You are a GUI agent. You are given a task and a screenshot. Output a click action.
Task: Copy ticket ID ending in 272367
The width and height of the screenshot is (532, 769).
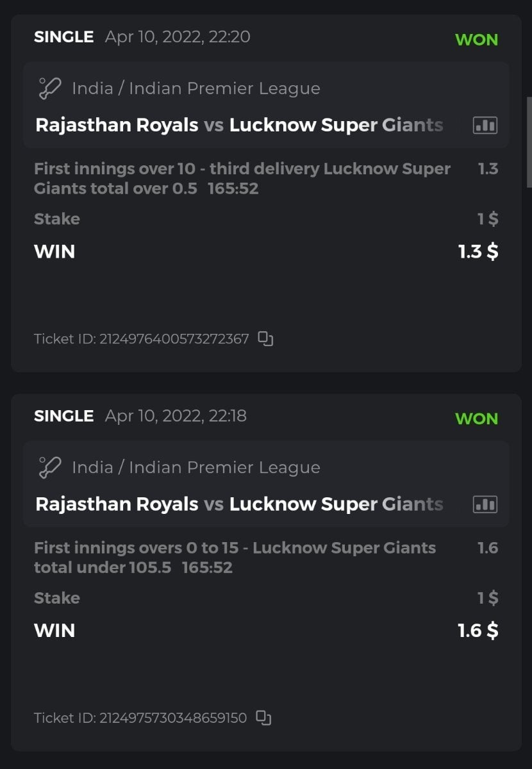[265, 338]
